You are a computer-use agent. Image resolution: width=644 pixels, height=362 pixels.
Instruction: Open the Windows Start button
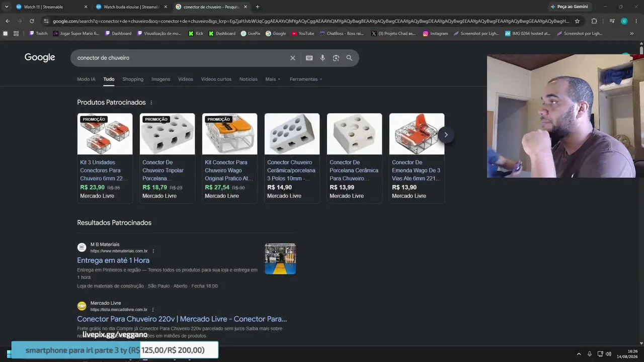tap(9, 353)
